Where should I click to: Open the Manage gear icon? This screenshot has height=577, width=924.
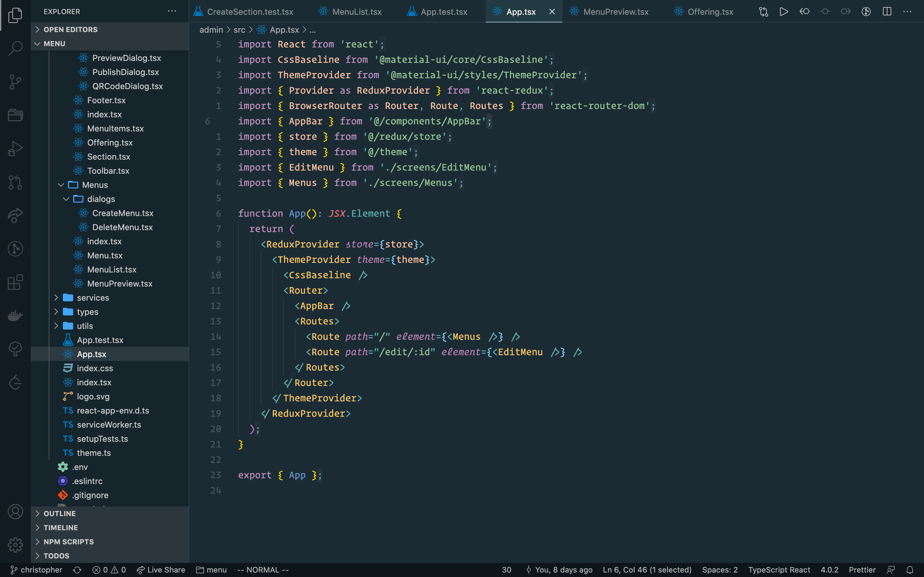15,545
